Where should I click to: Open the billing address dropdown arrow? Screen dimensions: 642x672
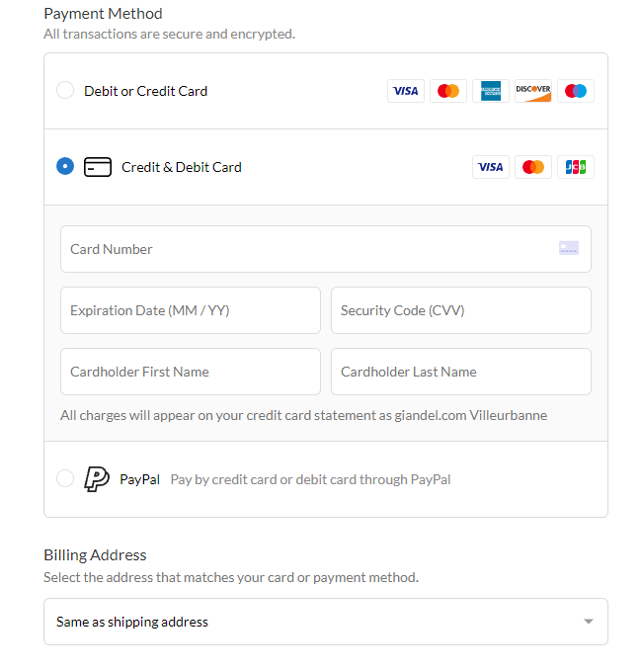589,622
